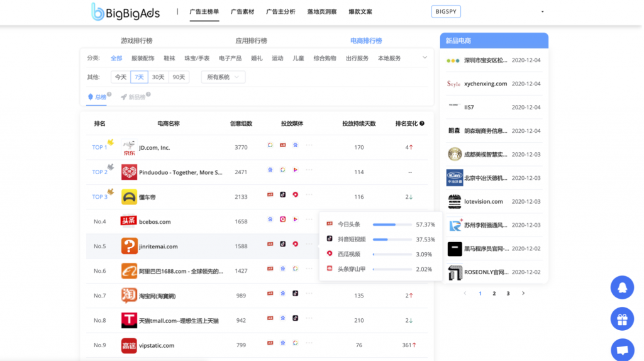
Task: Go to next page of 新品电商
Action: 523,293
